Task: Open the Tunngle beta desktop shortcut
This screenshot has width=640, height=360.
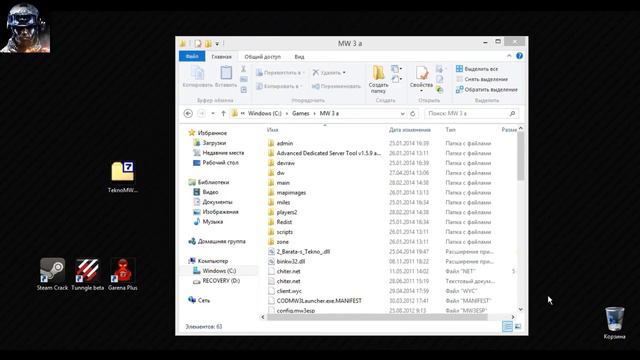Action: (87, 274)
